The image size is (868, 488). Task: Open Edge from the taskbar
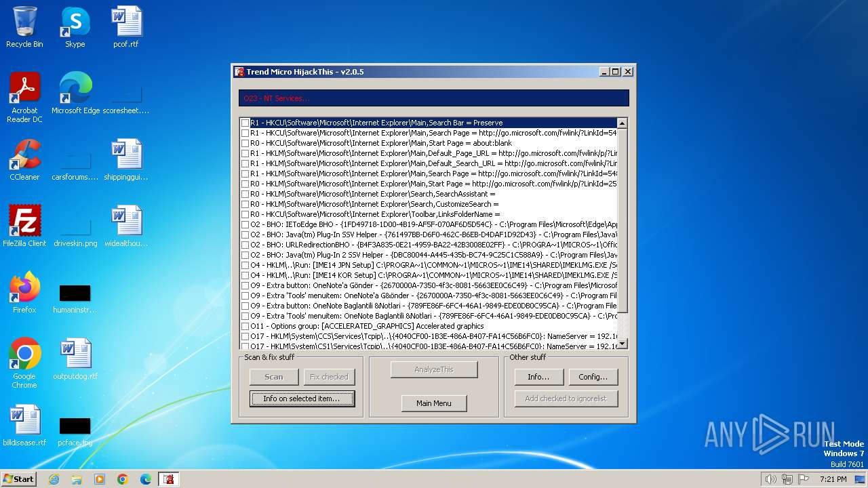click(146, 479)
